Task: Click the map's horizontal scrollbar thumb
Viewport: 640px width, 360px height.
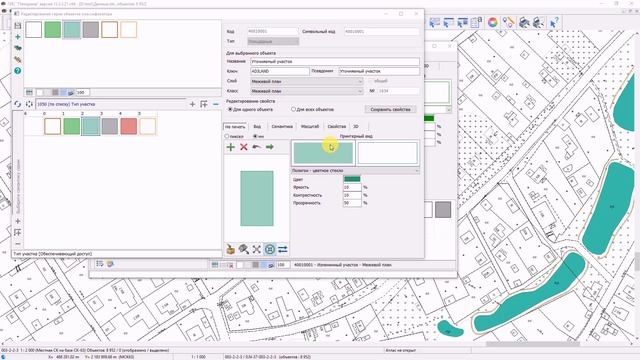Action: coord(533,344)
